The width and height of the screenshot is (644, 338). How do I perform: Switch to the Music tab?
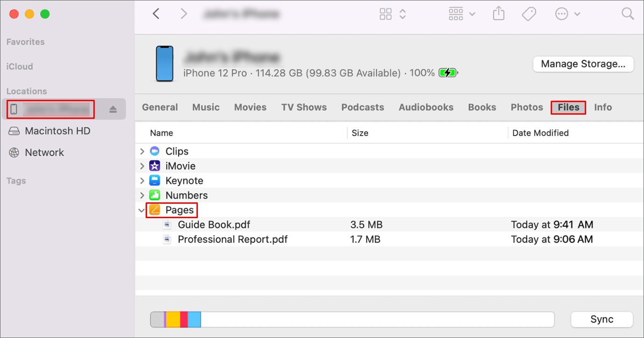tap(206, 107)
